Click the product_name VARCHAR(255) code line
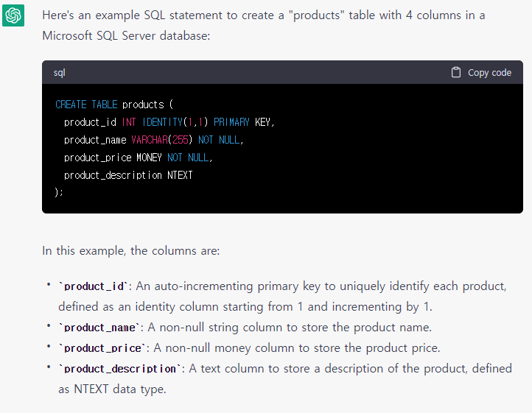532x413 pixels. pyautogui.click(x=154, y=140)
